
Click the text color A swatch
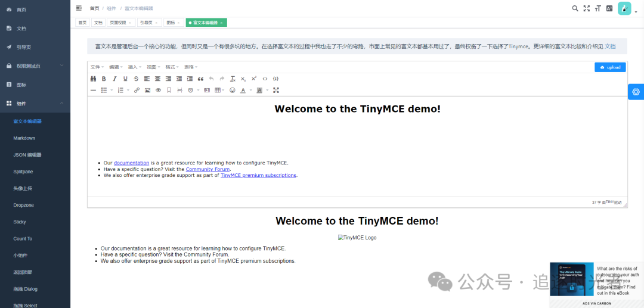[243, 91]
